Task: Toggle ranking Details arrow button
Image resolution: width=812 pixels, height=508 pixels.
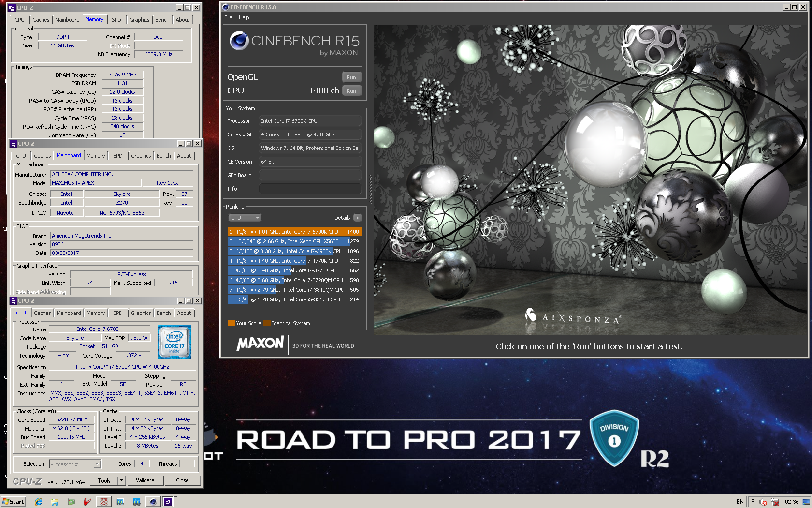Action: (358, 218)
